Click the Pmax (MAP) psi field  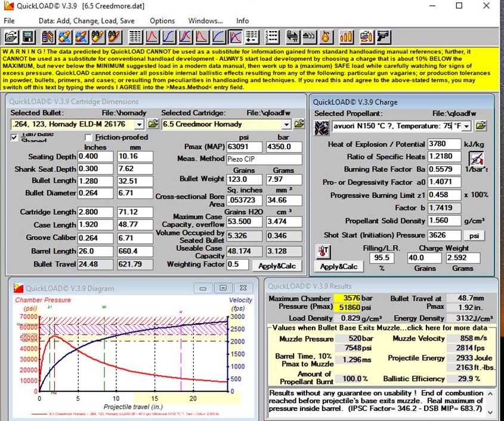click(x=245, y=147)
